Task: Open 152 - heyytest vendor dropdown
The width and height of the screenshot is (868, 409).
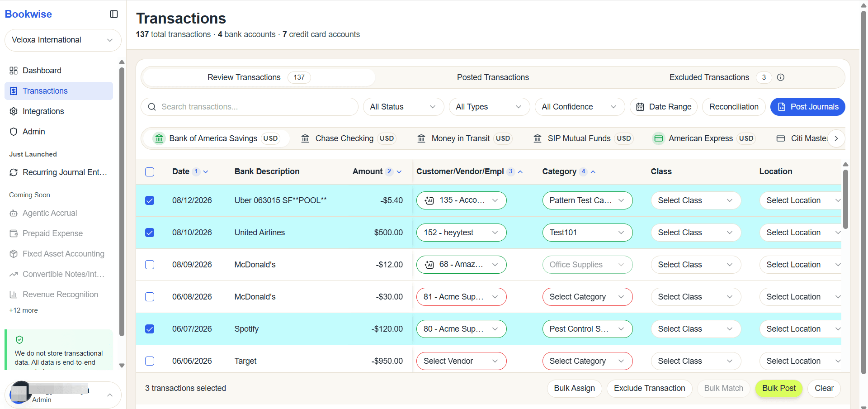Action: 461,233
